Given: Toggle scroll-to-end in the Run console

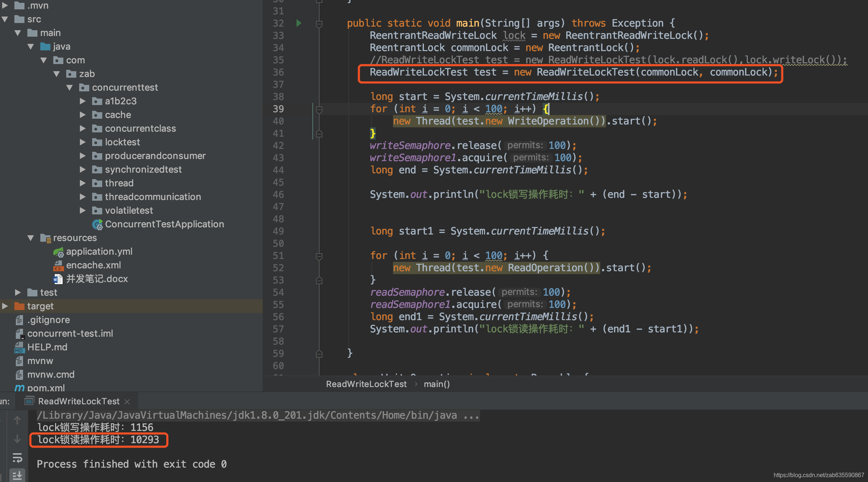Looking at the screenshot, I should (17, 475).
